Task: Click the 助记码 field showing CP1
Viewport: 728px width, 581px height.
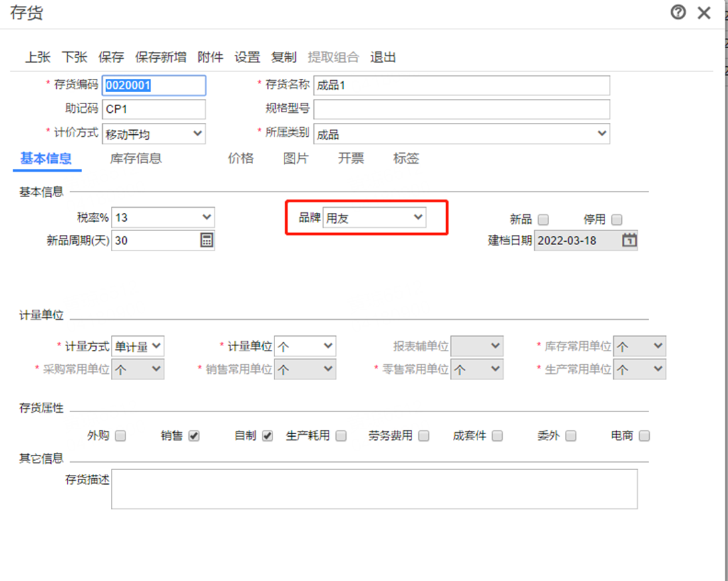Action: point(154,109)
